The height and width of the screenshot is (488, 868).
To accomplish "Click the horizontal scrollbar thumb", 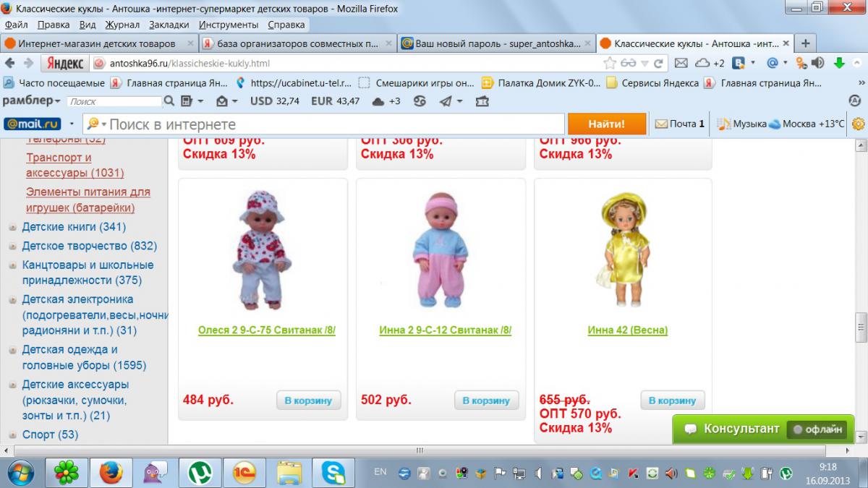I will 420,450.
